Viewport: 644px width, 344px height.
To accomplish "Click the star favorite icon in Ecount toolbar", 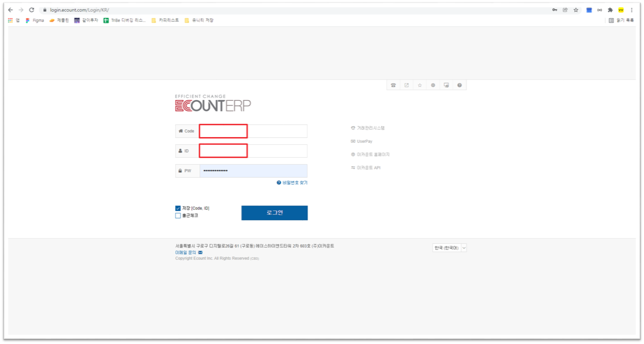I will point(420,85).
